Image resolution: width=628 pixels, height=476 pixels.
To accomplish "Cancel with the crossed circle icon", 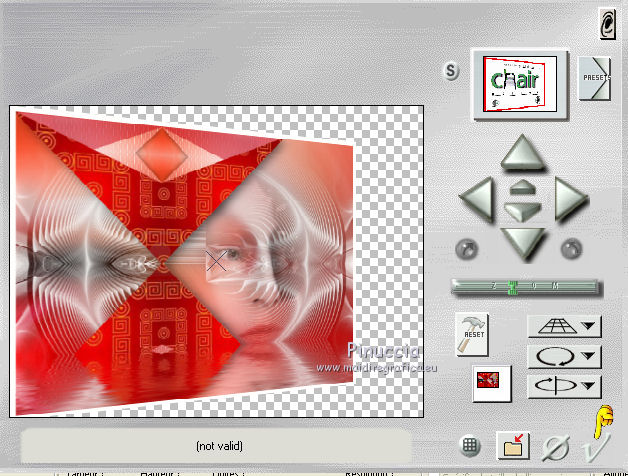I will click(556, 448).
